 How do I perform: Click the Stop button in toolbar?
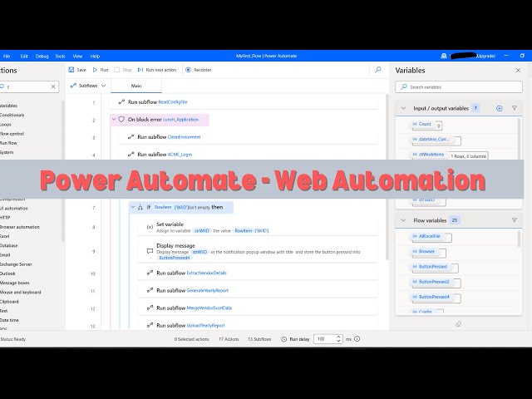(123, 70)
